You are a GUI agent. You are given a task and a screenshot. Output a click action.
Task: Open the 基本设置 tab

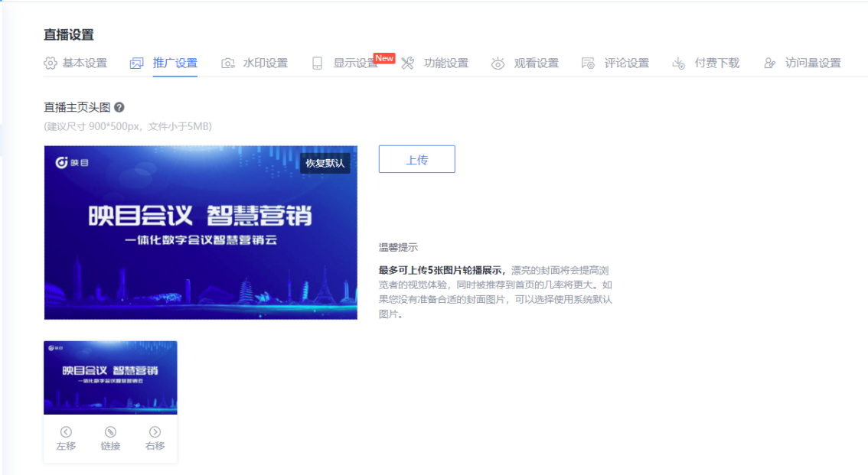coord(85,63)
